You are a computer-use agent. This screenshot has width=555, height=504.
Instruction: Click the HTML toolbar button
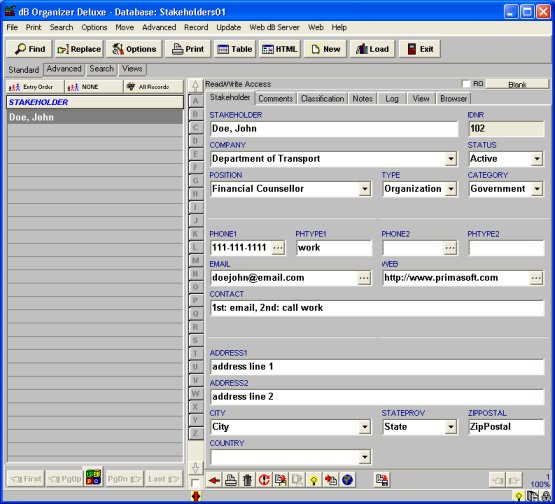(280, 49)
